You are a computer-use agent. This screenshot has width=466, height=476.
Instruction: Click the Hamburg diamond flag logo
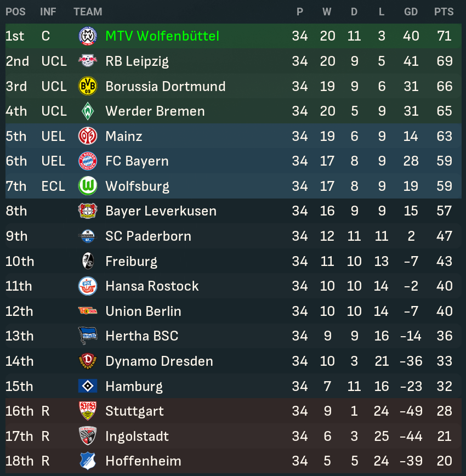(88, 386)
